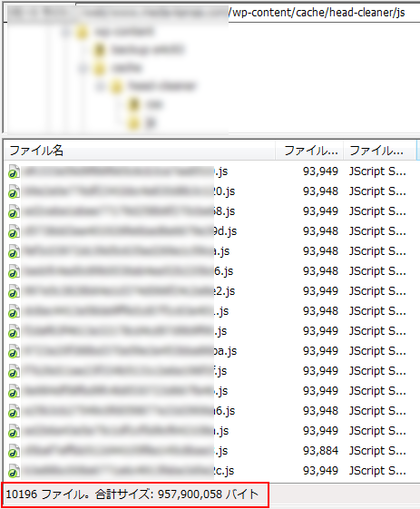The height and width of the screenshot is (509, 420).
Task: Sort by the file type column header
Action: coord(379,151)
